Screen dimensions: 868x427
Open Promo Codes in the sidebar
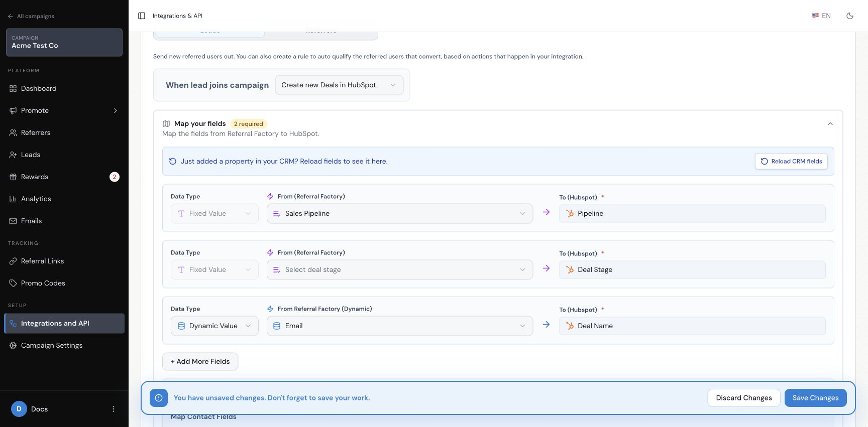point(64,283)
